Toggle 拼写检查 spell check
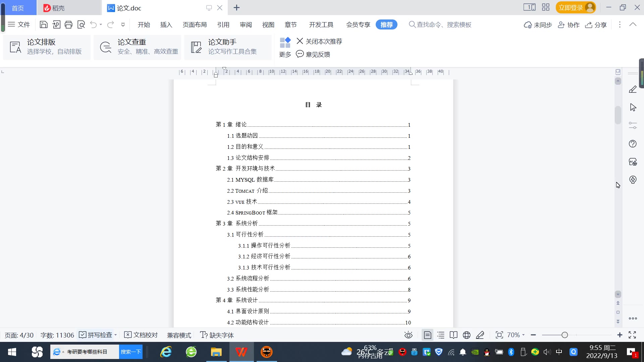The width and height of the screenshot is (644, 362). point(95,335)
